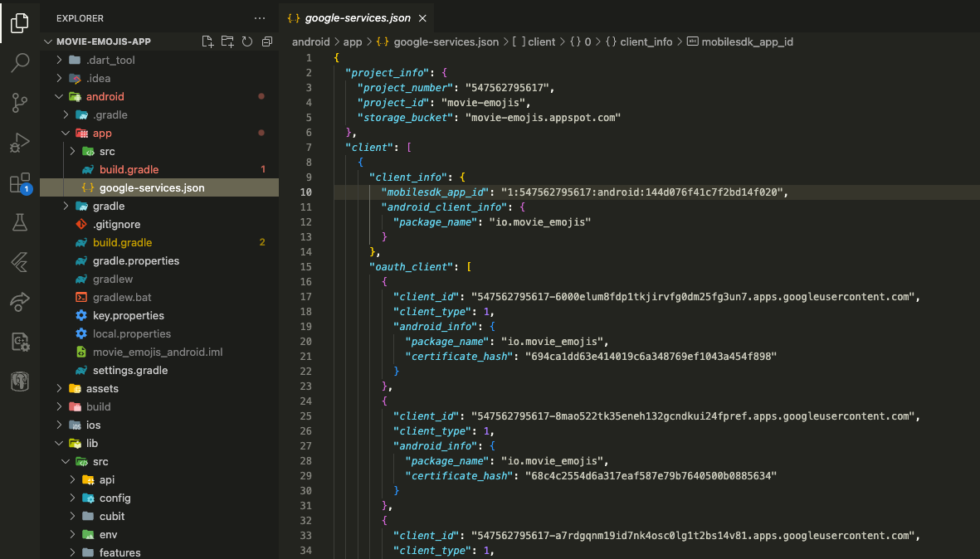Image resolution: width=980 pixels, height=559 pixels.
Task: Click the google-services.json breadcrumb segment
Action: tap(437, 41)
